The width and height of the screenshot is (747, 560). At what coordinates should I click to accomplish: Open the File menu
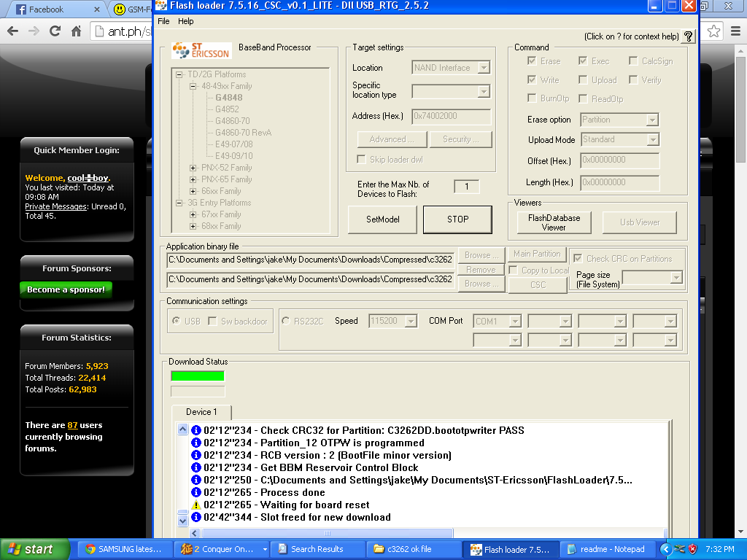coord(163,21)
